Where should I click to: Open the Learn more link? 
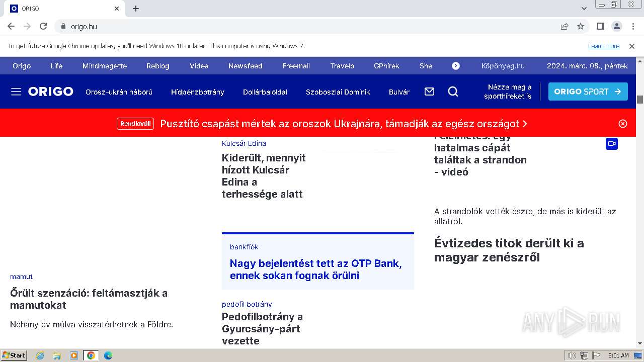pyautogui.click(x=604, y=46)
